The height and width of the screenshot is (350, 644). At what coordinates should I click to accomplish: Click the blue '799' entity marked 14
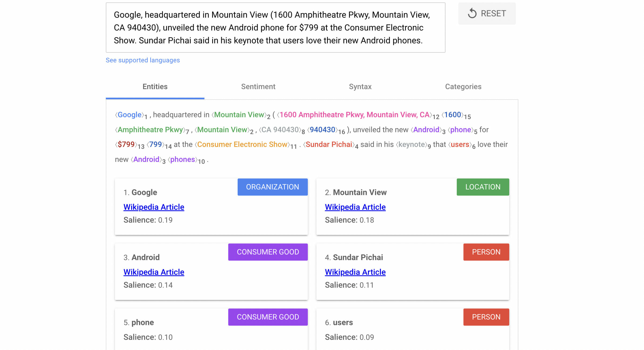[155, 144]
